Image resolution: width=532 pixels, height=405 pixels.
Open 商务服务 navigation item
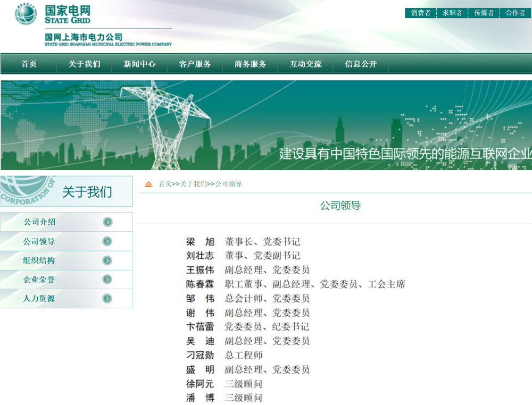click(x=250, y=64)
